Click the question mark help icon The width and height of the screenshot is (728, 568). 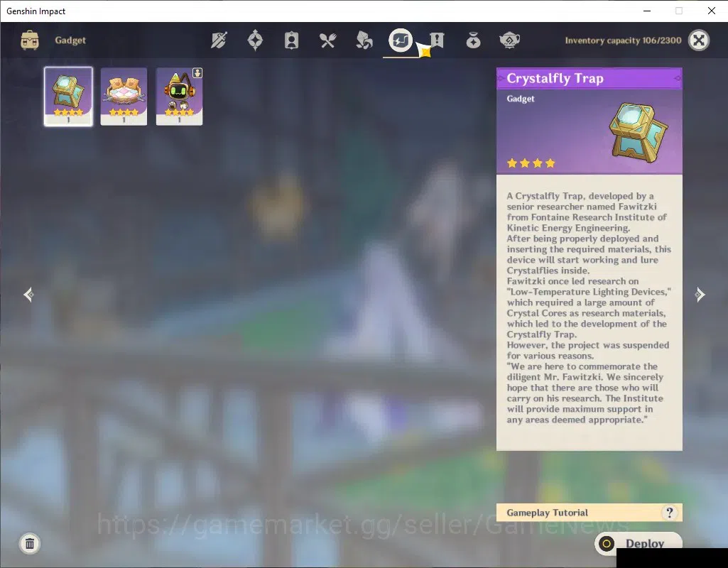pyautogui.click(x=669, y=513)
